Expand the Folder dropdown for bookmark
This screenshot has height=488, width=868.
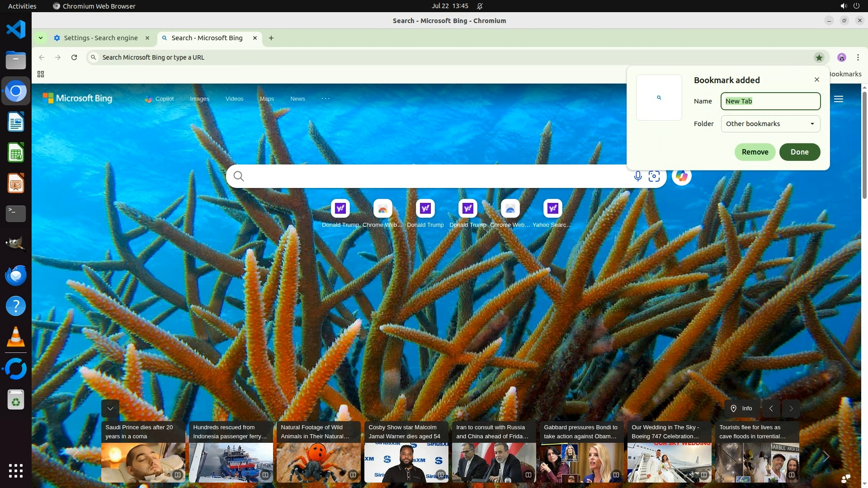[770, 124]
